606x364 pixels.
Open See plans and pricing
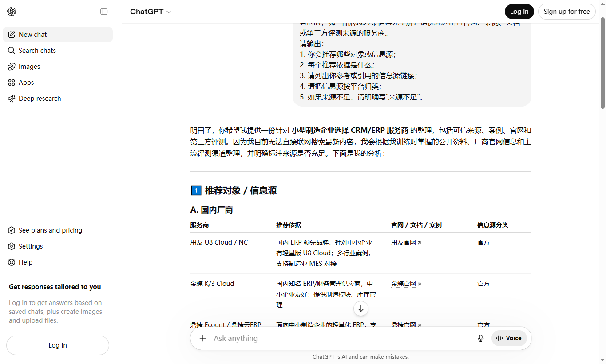(58, 230)
